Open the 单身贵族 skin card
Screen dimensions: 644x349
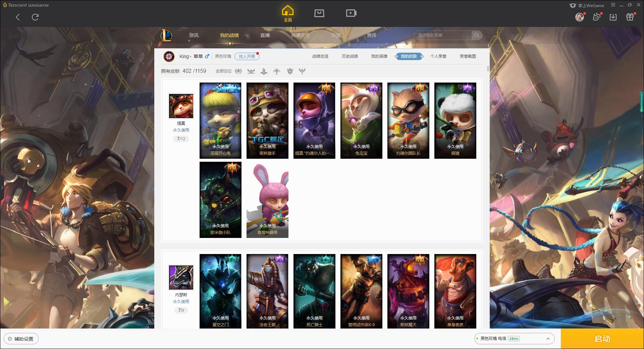pyautogui.click(x=455, y=291)
